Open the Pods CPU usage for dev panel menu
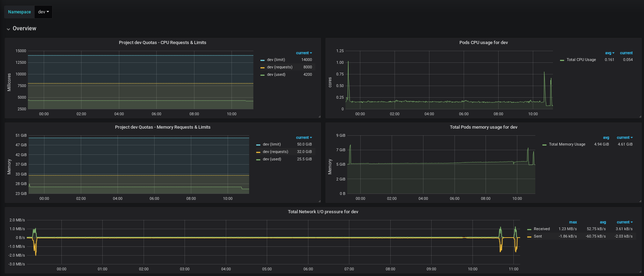 [x=483, y=43]
